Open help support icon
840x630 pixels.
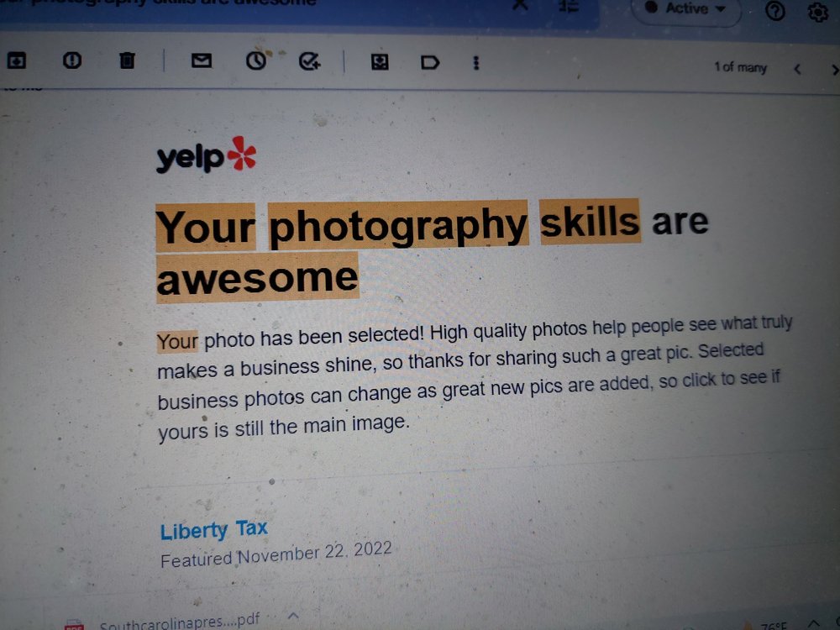[x=774, y=10]
